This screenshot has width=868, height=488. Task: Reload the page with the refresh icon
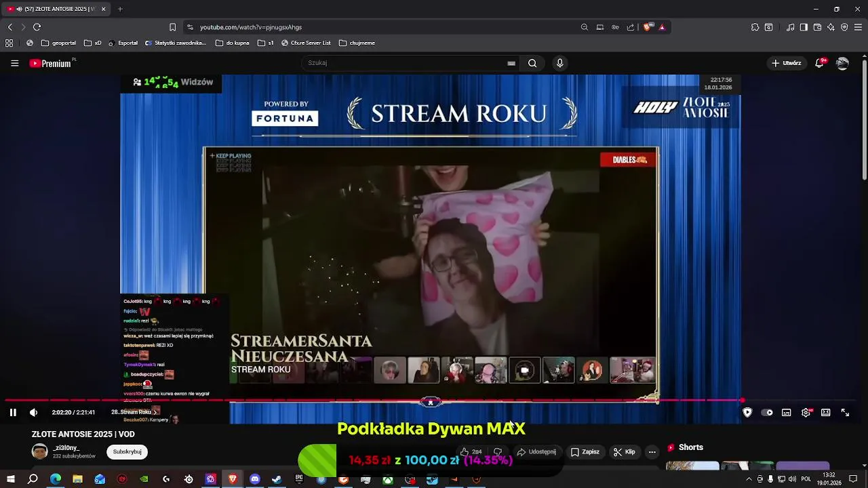[x=37, y=27]
